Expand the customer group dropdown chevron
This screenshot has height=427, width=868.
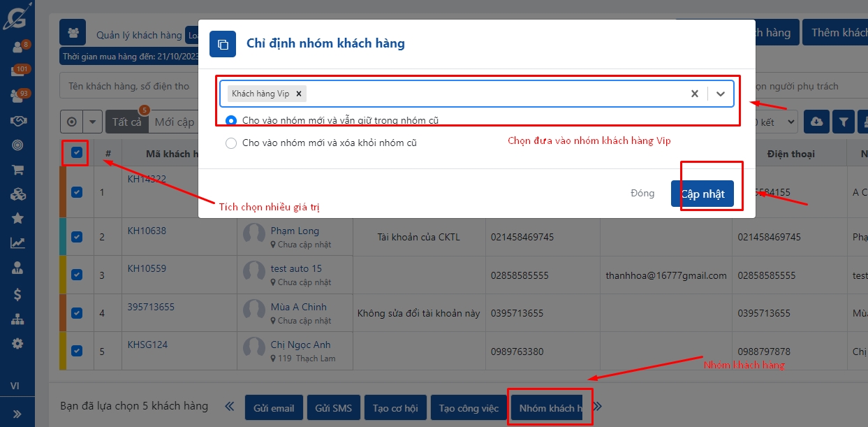pos(721,94)
